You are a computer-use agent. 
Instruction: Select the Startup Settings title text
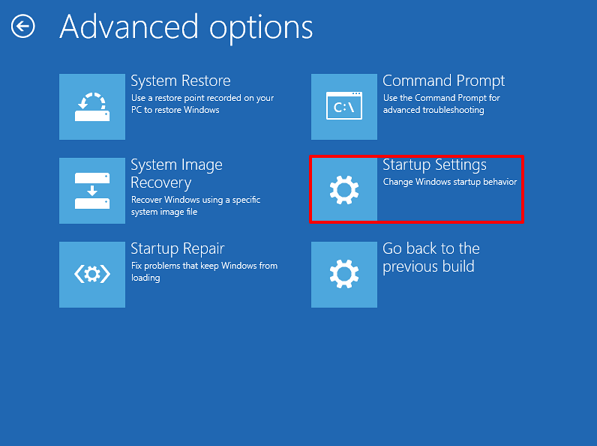pyautogui.click(x=434, y=165)
